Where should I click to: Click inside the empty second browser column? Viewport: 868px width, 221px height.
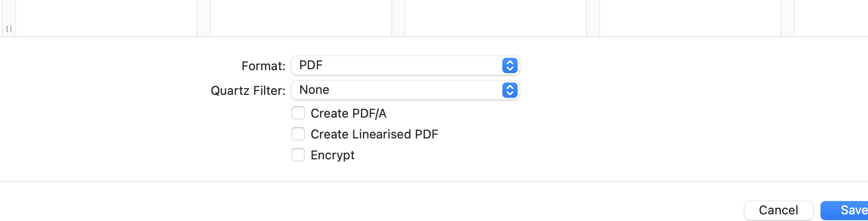pos(301,17)
